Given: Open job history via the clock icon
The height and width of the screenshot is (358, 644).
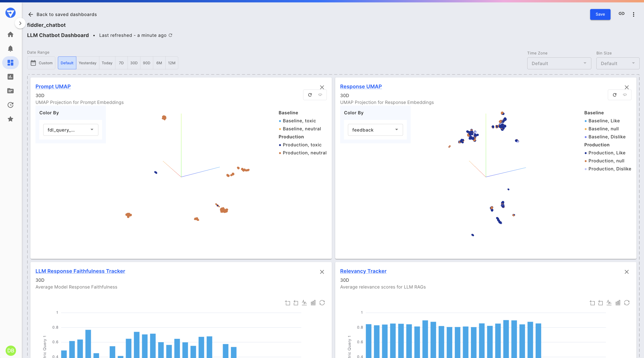Looking at the screenshot, I should point(10,105).
